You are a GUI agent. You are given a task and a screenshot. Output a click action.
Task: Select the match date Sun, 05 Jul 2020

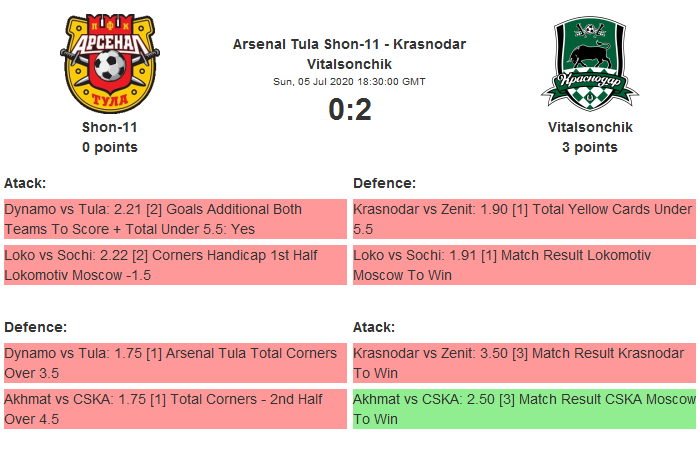pyautogui.click(x=349, y=81)
